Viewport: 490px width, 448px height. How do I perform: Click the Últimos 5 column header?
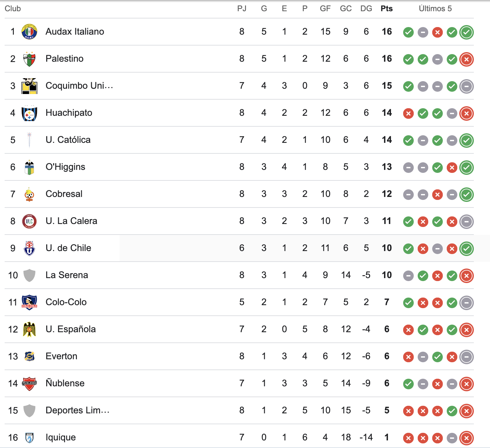coord(435,9)
